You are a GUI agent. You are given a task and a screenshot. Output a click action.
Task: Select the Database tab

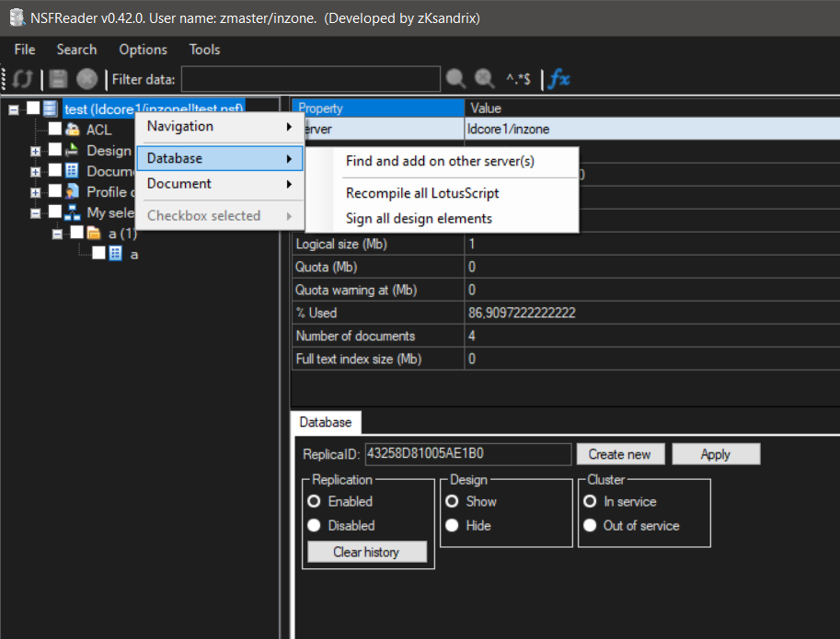pos(326,422)
